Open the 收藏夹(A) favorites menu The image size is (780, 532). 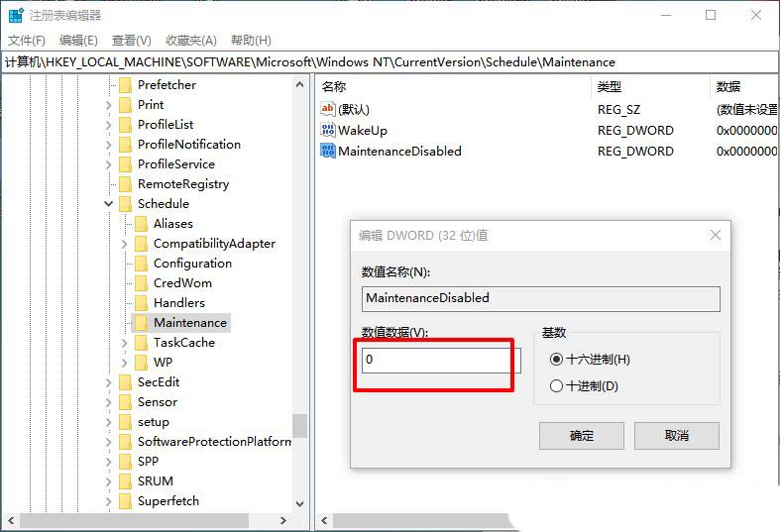[x=191, y=41]
